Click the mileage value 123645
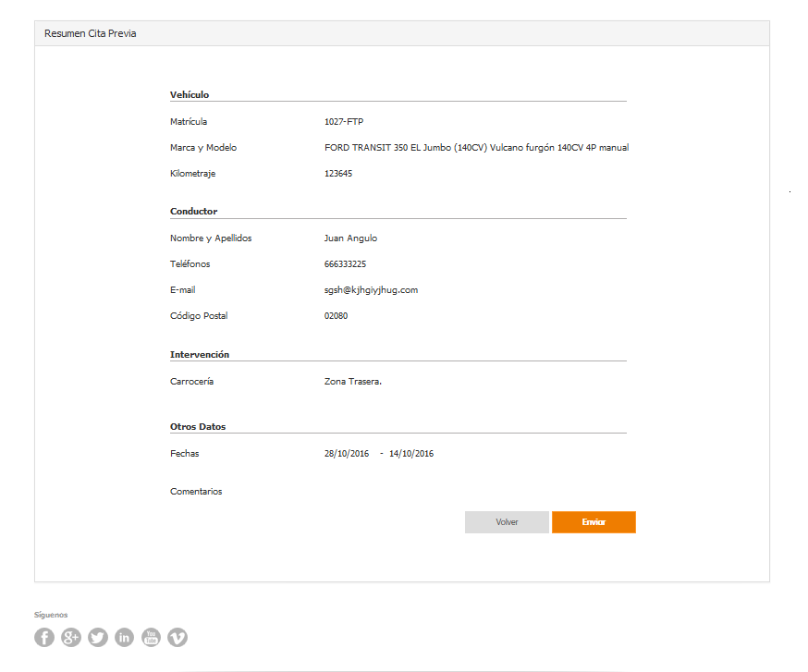Screen dimensions: 808x672 click(338, 174)
